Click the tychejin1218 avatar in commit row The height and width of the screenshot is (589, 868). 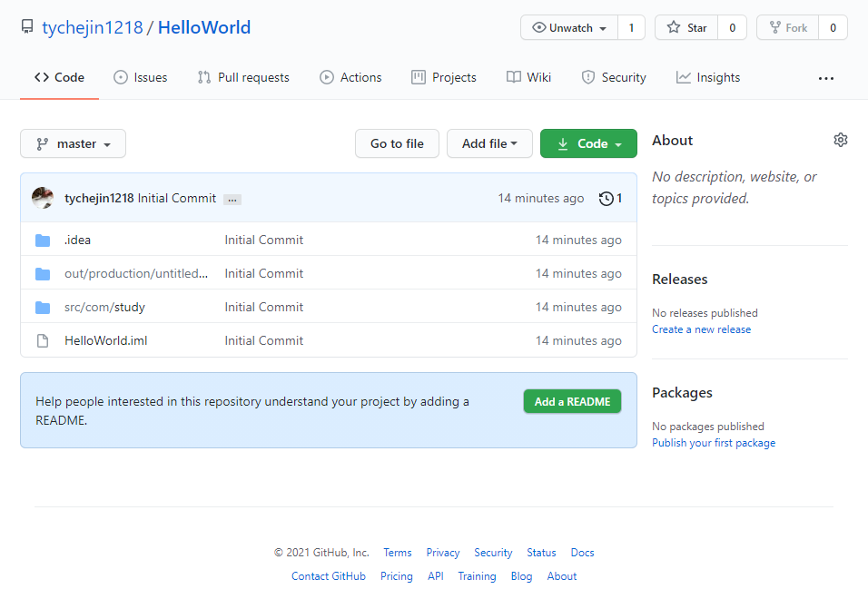click(x=43, y=198)
